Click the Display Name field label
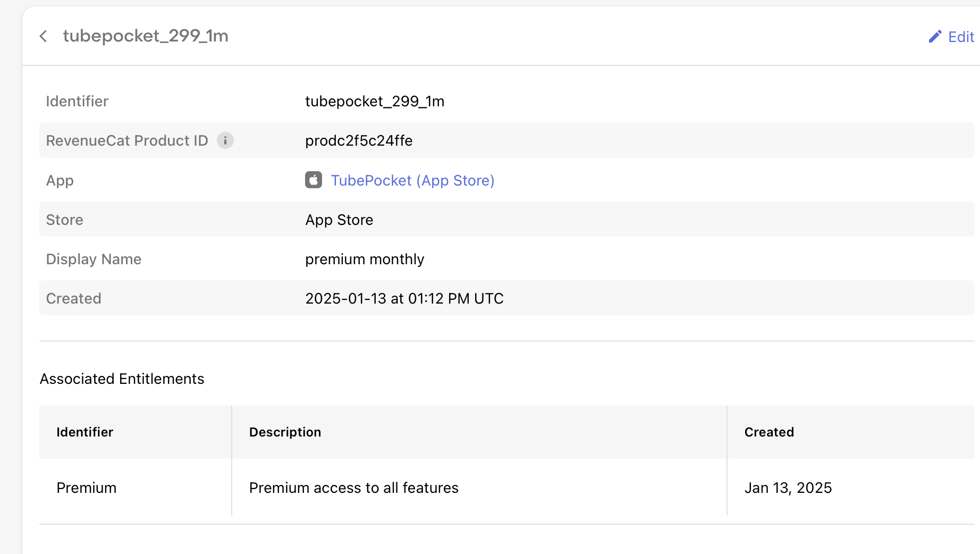Image resolution: width=980 pixels, height=554 pixels. 94,259
